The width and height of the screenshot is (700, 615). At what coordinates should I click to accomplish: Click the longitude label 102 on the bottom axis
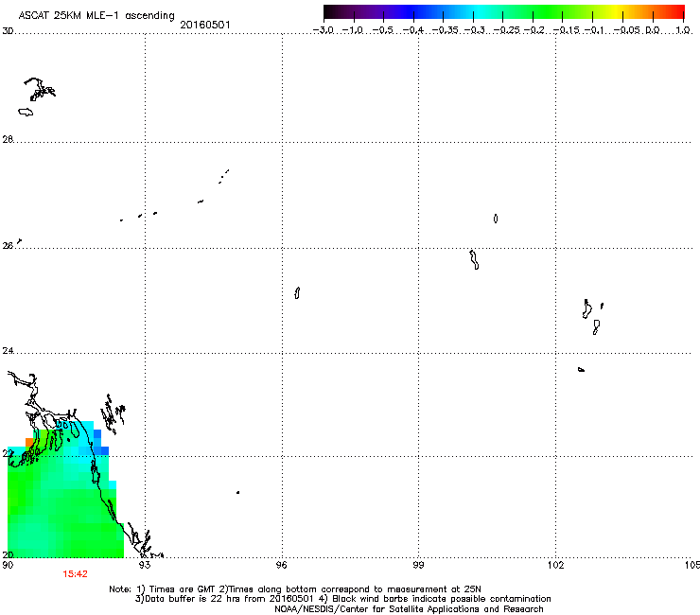[x=555, y=565]
